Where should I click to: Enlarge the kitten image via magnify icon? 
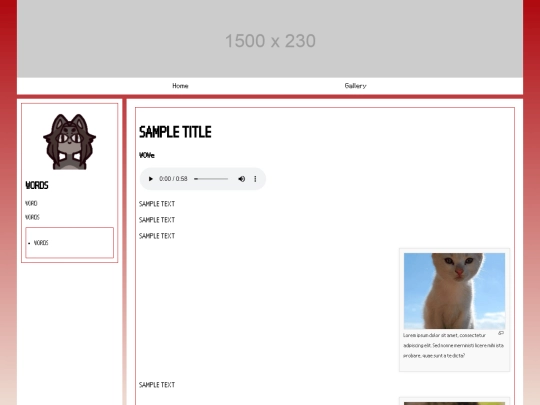click(x=501, y=333)
